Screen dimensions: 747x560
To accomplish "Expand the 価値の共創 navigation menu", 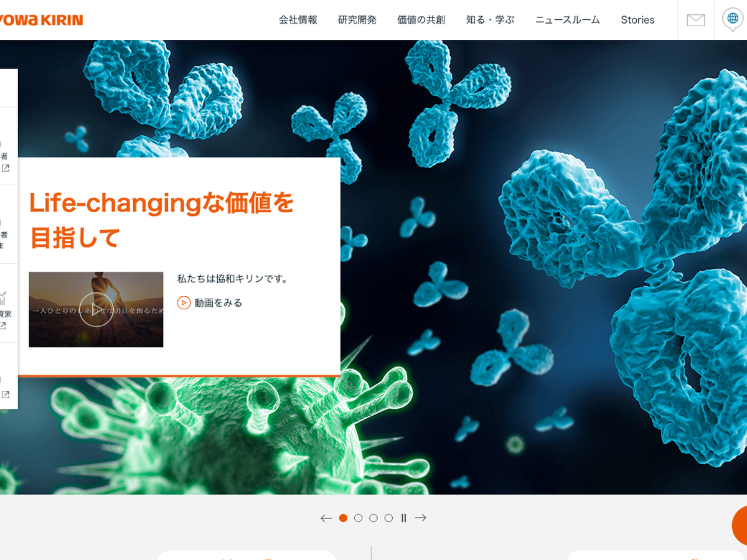I will point(421,20).
